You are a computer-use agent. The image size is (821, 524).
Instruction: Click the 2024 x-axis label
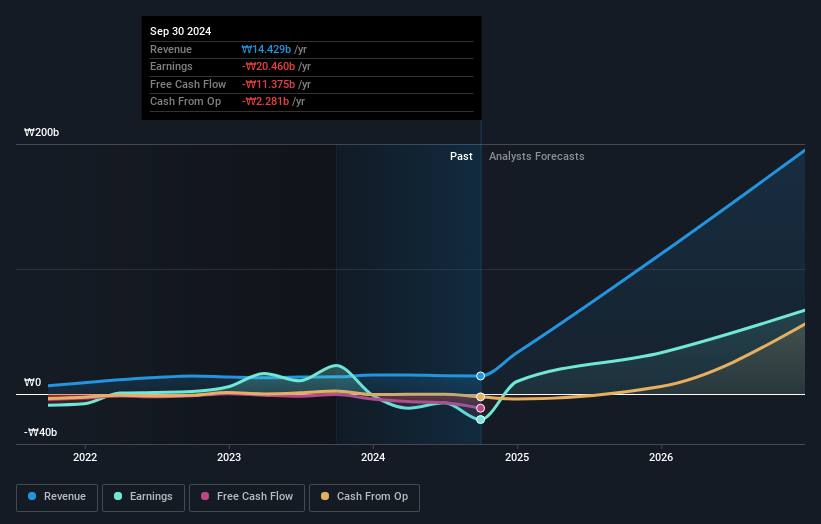(373, 457)
